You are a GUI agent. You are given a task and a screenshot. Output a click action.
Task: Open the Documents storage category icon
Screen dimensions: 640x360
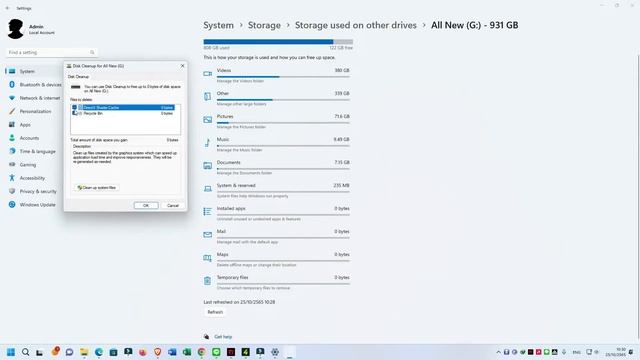coord(207,166)
